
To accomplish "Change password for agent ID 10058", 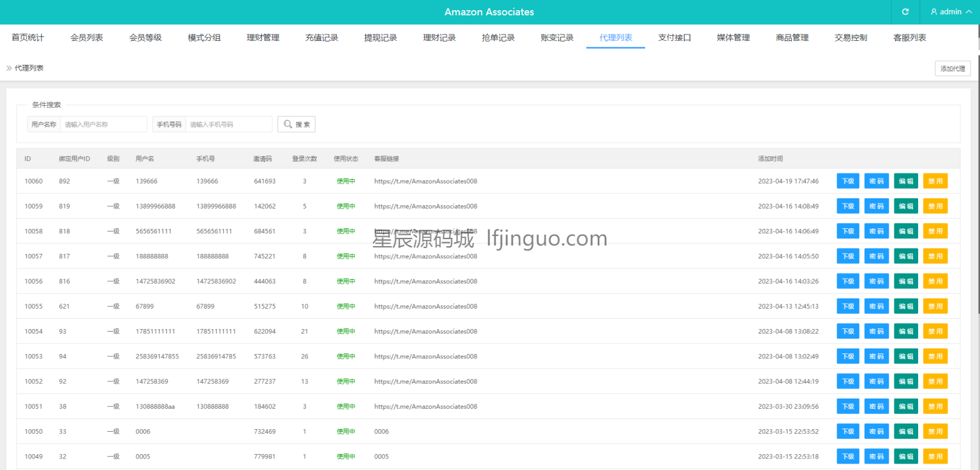I will click(x=877, y=231).
